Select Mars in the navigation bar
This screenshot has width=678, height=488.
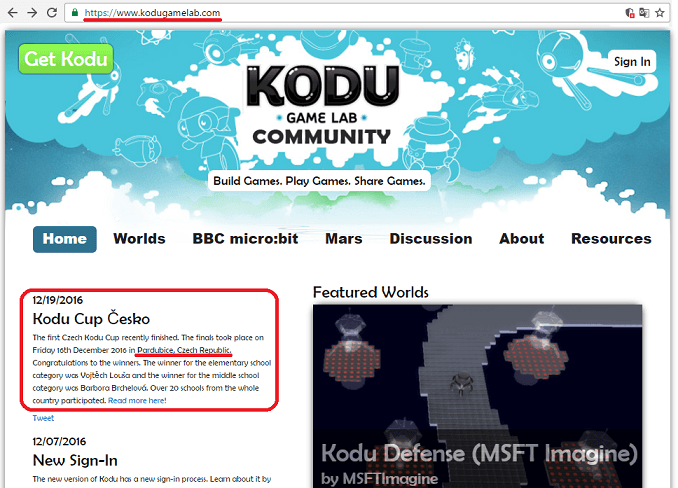point(343,239)
